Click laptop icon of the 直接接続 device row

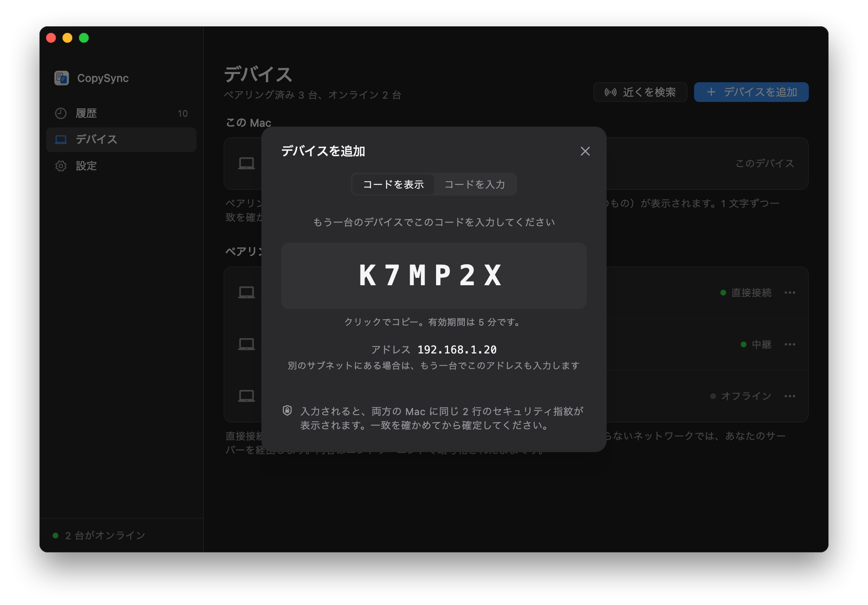click(247, 293)
